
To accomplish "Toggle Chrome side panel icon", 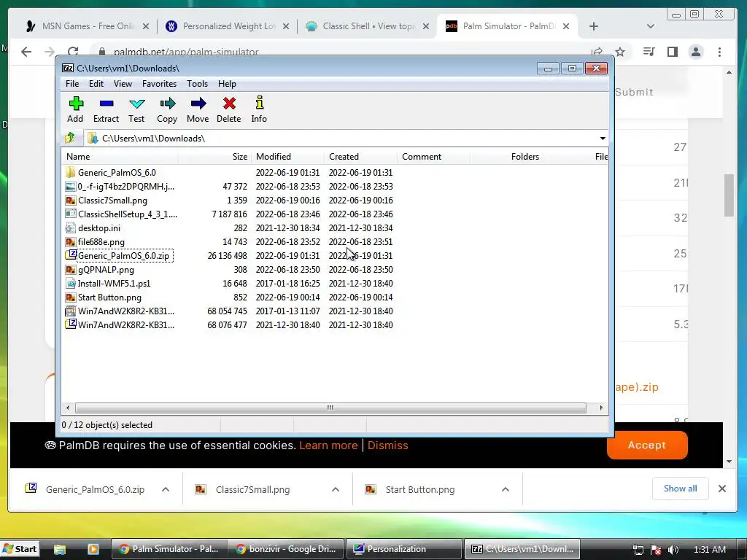I will point(672,52).
